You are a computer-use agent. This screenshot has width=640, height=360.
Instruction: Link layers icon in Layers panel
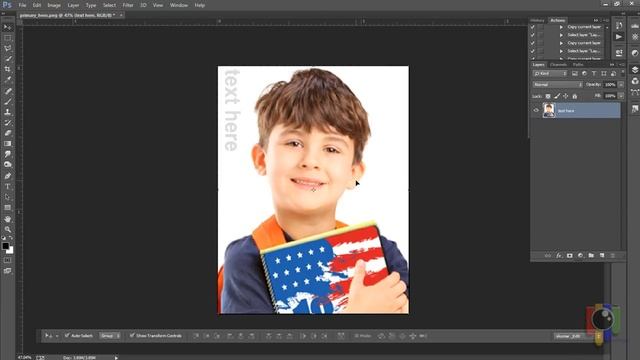548,256
